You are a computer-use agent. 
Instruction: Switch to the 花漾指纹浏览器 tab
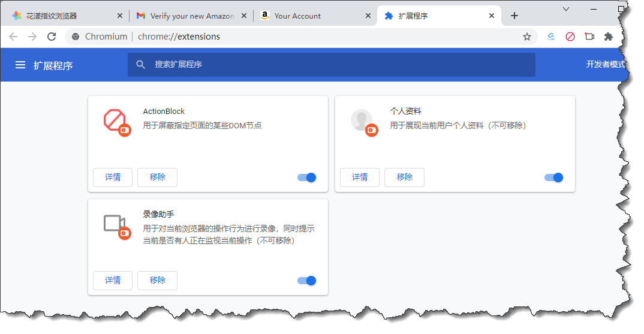click(66, 16)
